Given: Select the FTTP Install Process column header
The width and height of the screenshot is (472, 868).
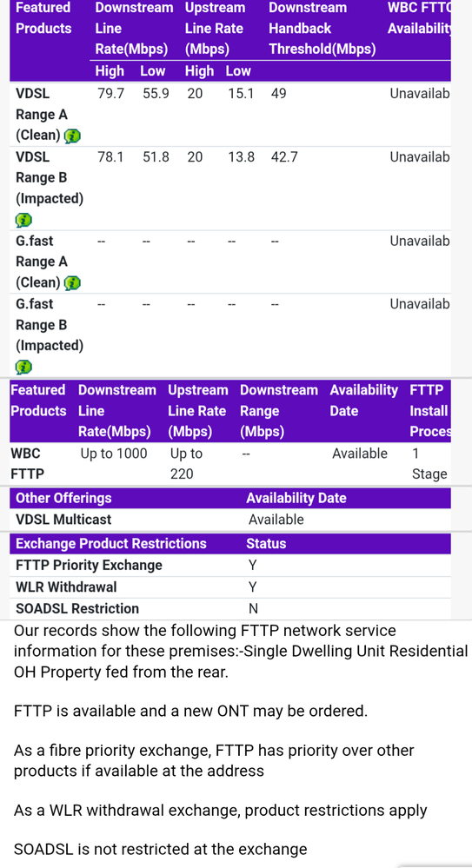Looking at the screenshot, I should click(x=429, y=411).
